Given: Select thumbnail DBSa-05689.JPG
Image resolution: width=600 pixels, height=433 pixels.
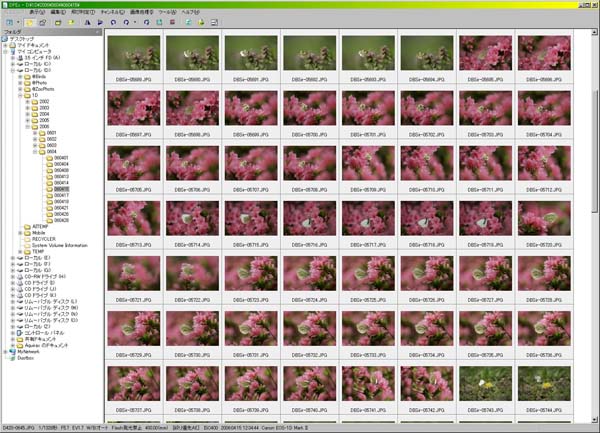Looking at the screenshot, I should point(134,53).
